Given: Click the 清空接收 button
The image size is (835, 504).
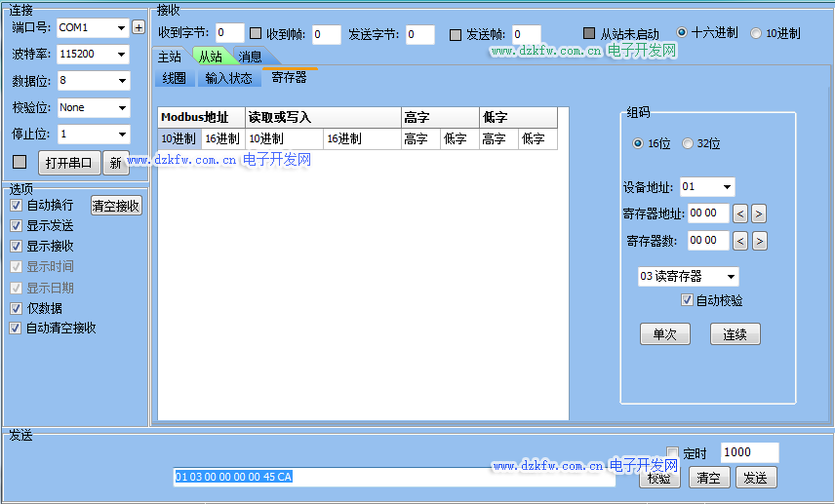Looking at the screenshot, I should pos(116,206).
